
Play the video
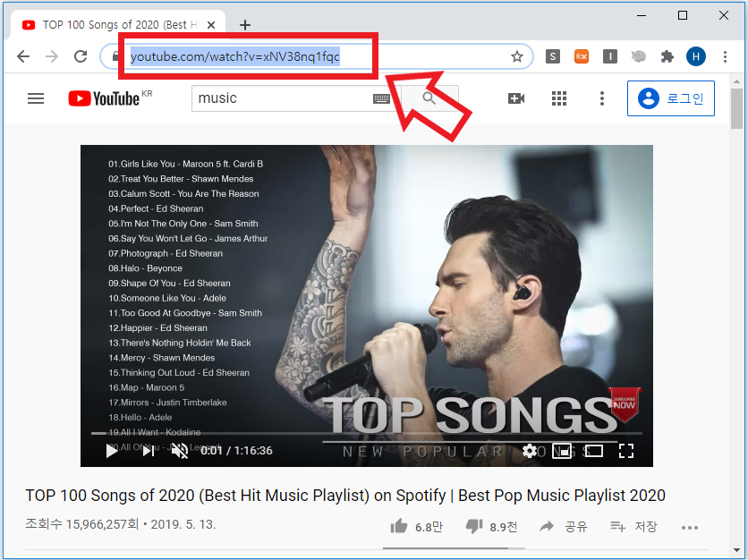click(x=112, y=450)
